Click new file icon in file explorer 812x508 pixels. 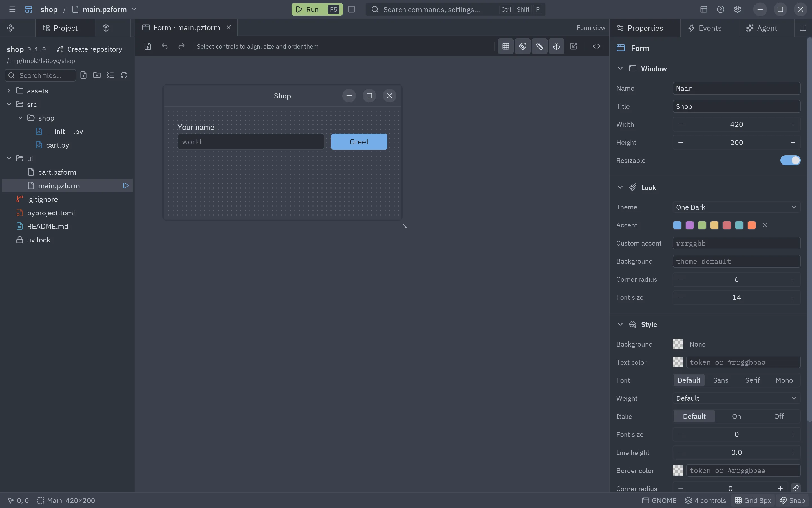pos(83,75)
